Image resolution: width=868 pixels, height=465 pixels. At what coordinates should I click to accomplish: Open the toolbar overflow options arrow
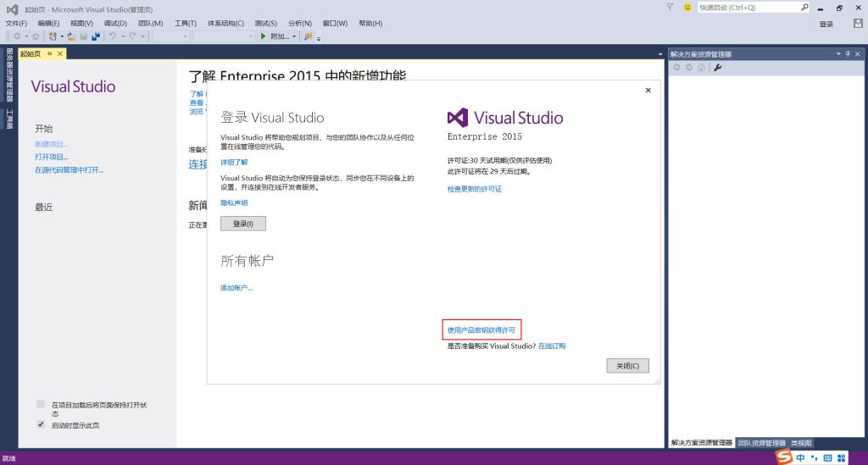point(319,38)
